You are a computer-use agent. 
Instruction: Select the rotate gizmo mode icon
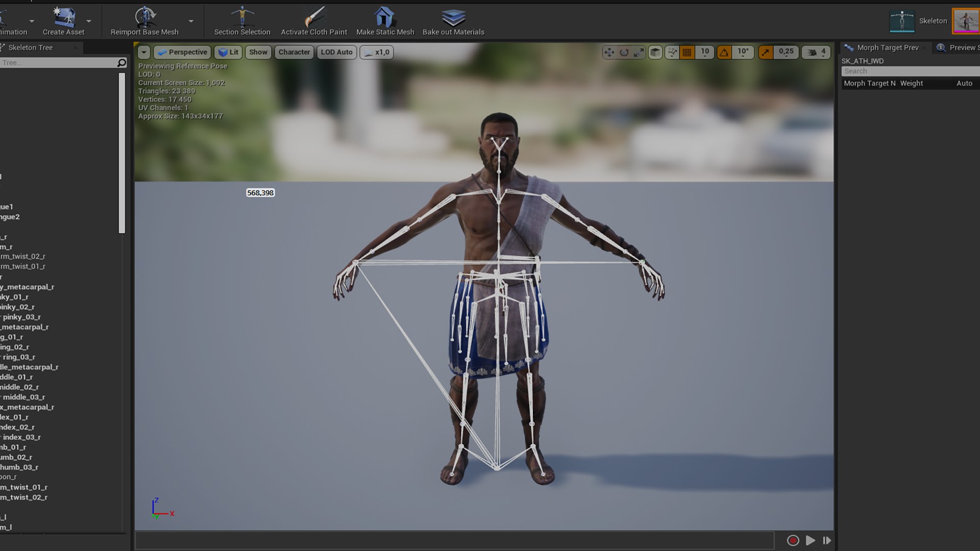[x=624, y=52]
